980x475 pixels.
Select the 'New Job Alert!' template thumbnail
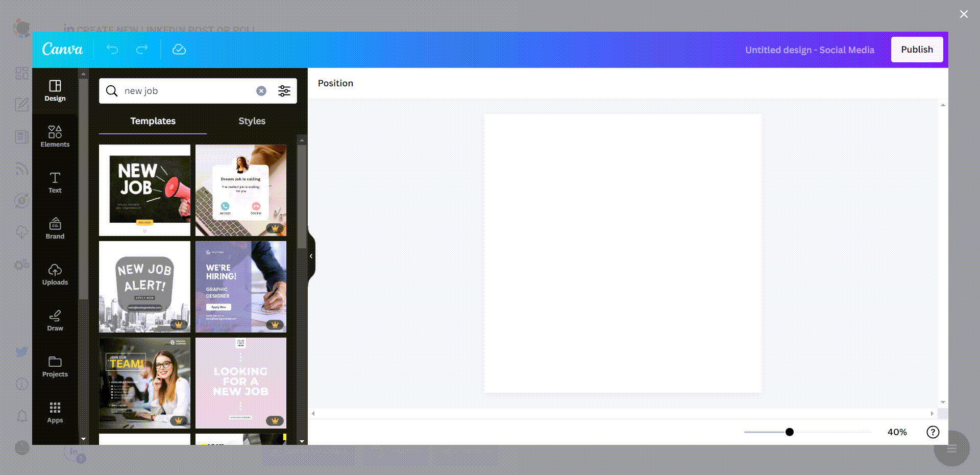coord(144,287)
